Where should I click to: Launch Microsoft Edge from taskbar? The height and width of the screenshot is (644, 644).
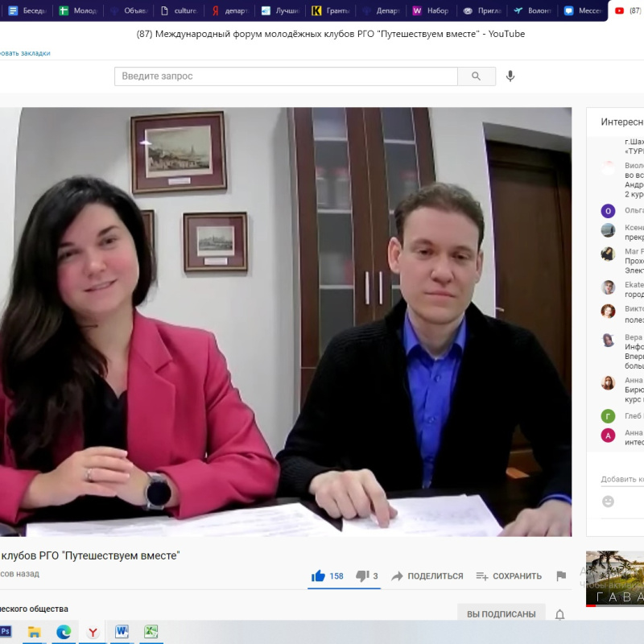click(64, 632)
